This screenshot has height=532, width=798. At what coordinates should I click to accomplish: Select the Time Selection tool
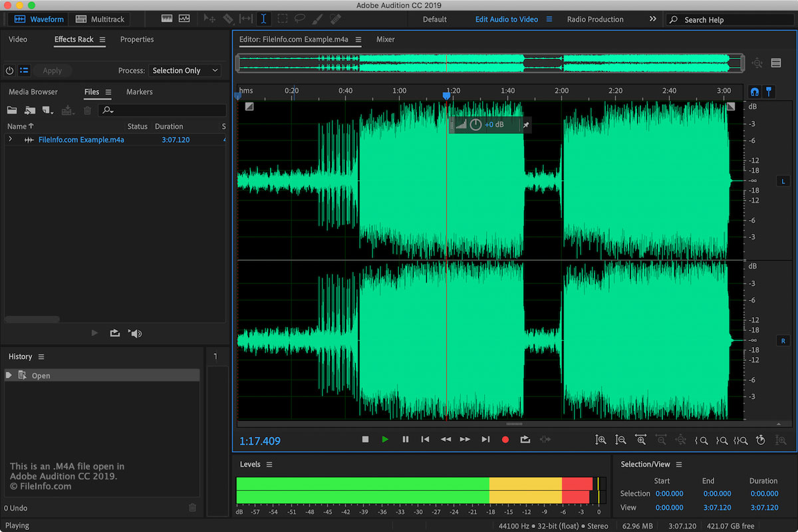coord(263,19)
